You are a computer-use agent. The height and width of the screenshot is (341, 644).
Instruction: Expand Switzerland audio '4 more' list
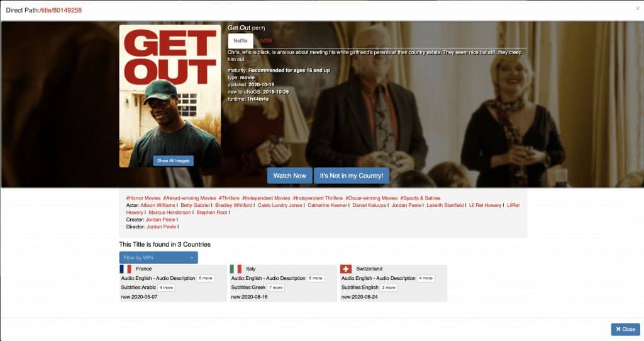tap(426, 278)
